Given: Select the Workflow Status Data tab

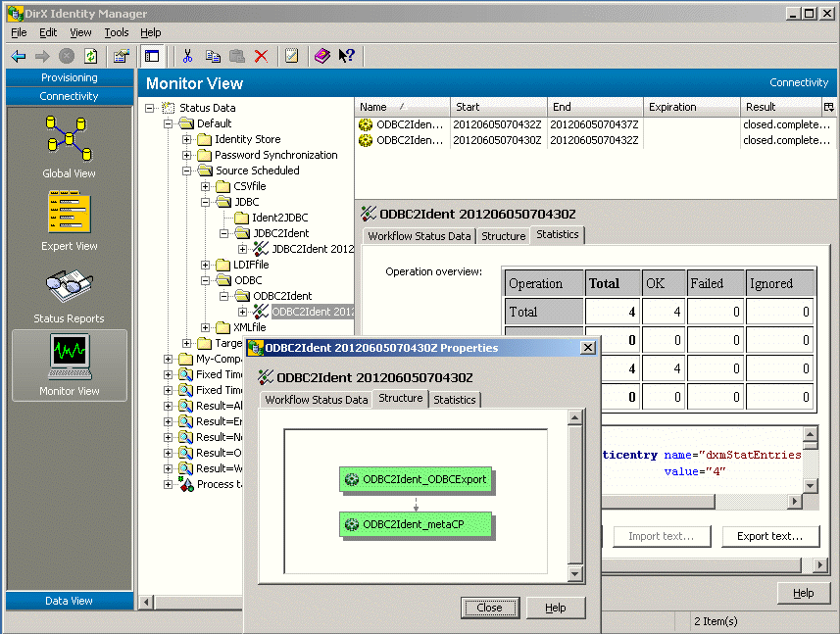Looking at the screenshot, I should [x=316, y=399].
